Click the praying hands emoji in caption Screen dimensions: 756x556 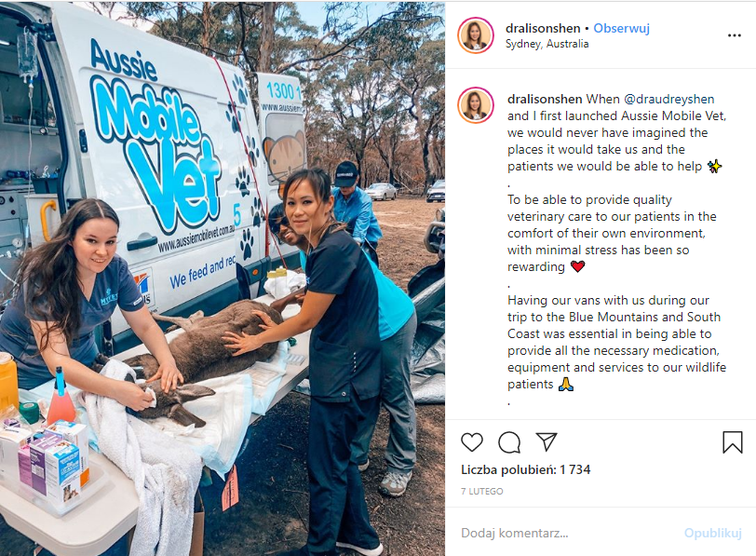tap(565, 385)
